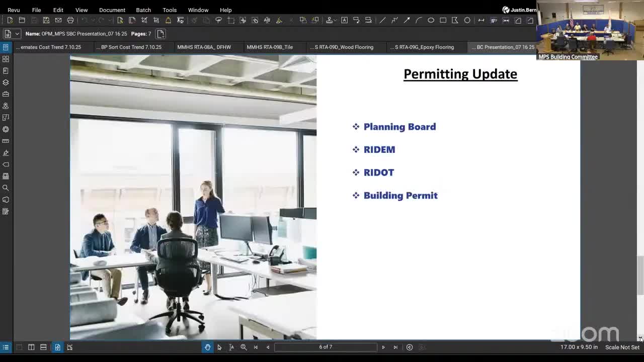Select the Arrow markup tool
The width and height of the screenshot is (644, 362).
(x=407, y=20)
